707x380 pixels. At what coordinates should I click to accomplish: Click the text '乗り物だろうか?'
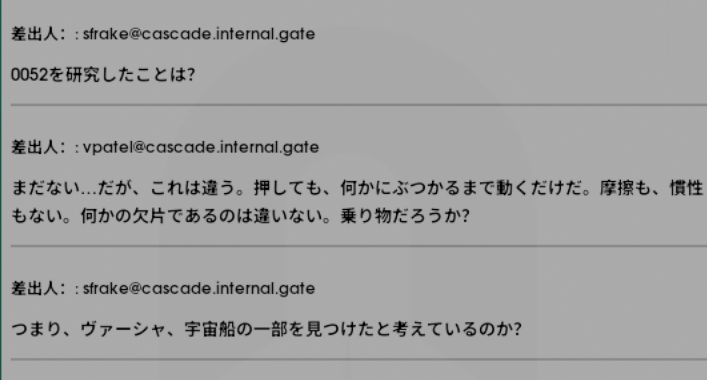[405, 216]
